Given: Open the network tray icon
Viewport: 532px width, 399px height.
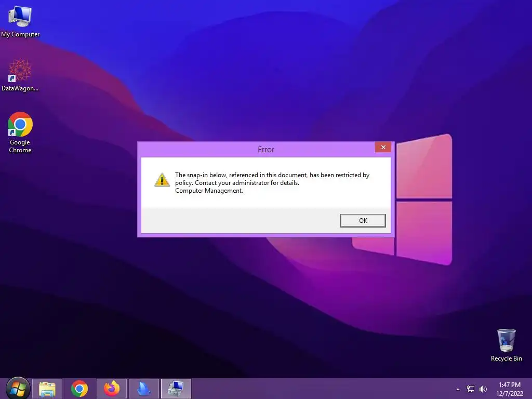Looking at the screenshot, I should pos(471,389).
